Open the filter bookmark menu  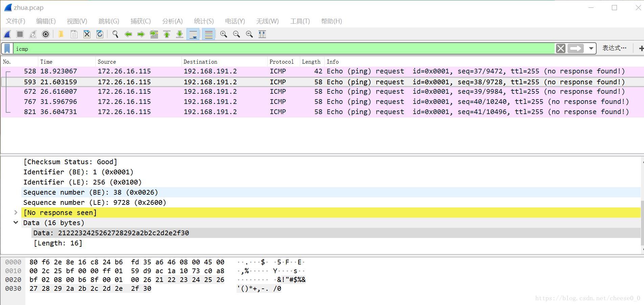(x=7, y=48)
